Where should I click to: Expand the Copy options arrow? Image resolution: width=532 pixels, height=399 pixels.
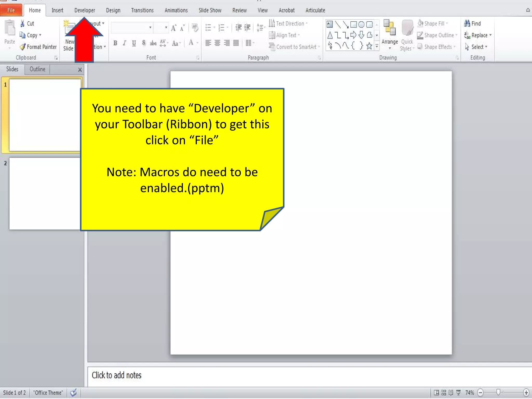point(40,35)
